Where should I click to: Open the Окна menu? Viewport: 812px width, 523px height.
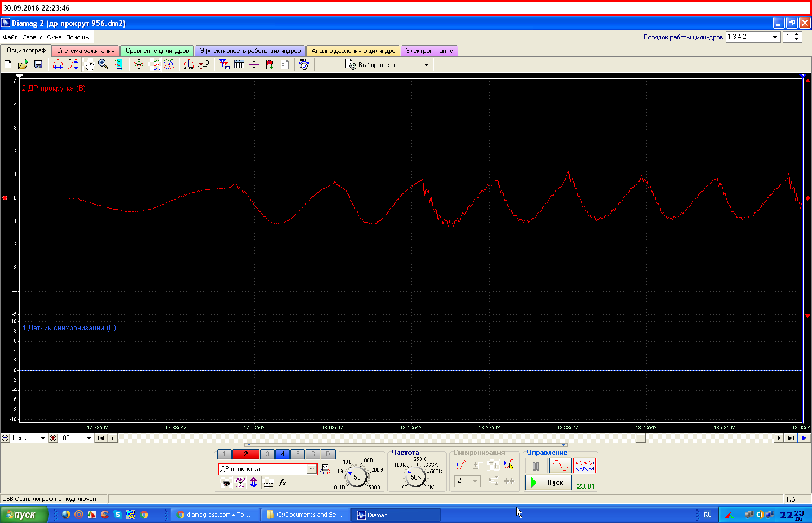pyautogui.click(x=54, y=37)
